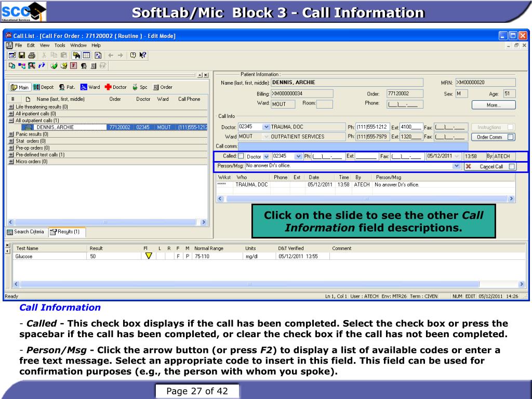The image size is (532, 399).
Task: Click the binoculars find toolbar icon
Action: (76, 55)
